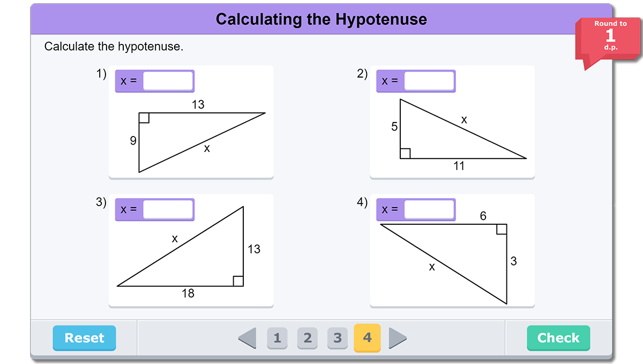
Task: Select the triangle with sides 5 and 11
Action: [x=439, y=139]
